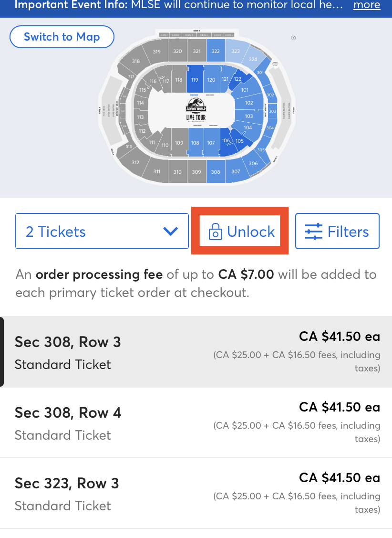Choose light-blue section 323 on map
The height and width of the screenshot is (538, 392).
pos(236,51)
